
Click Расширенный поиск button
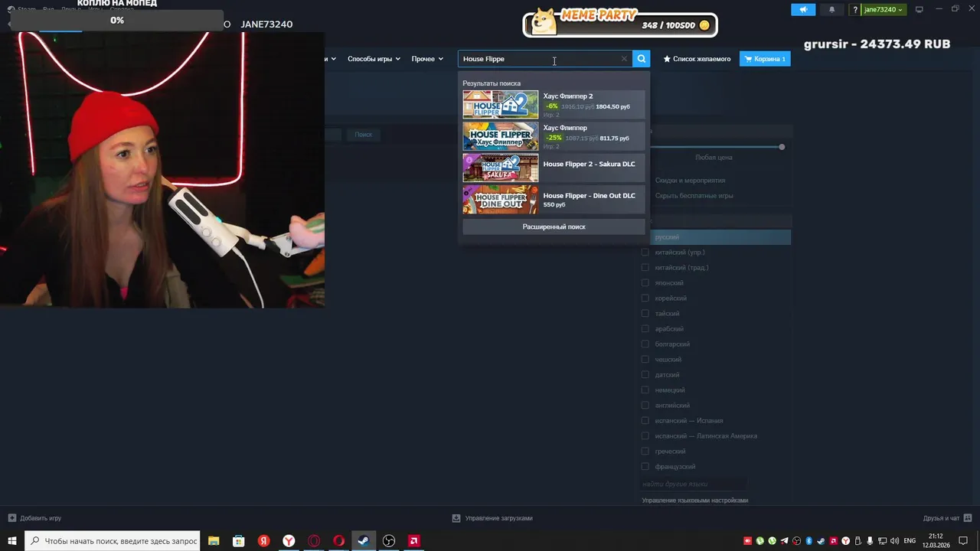[x=554, y=227]
